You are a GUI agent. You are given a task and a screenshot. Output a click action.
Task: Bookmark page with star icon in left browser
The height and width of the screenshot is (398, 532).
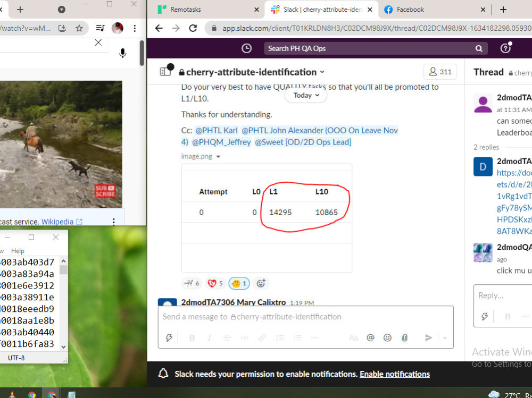(79, 28)
